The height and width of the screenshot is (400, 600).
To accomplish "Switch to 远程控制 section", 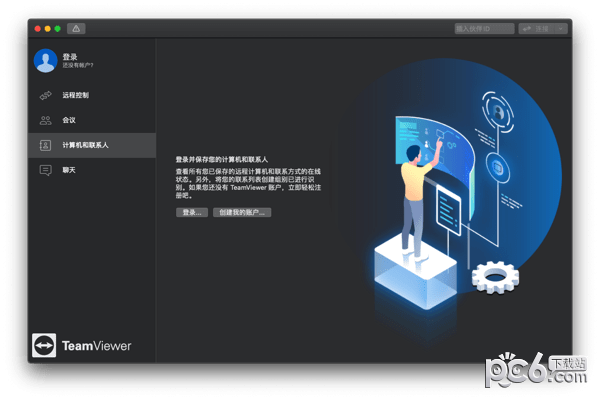I will tap(92, 95).
